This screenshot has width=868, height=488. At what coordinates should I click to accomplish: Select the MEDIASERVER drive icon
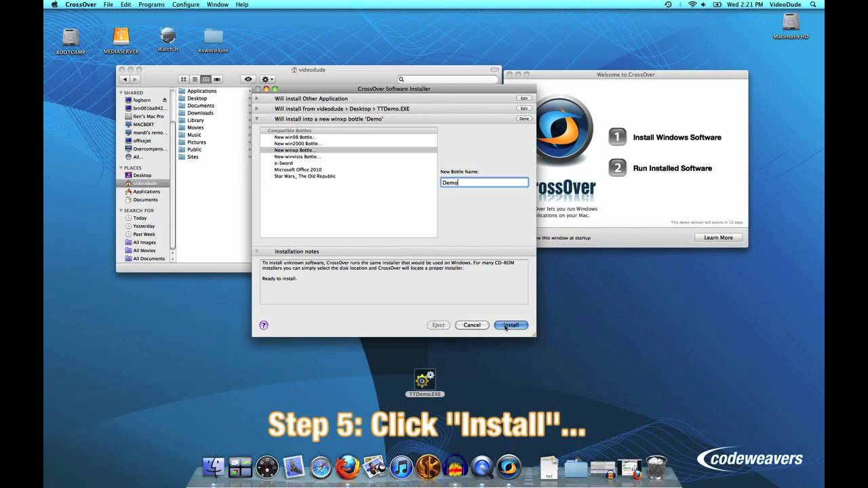click(121, 40)
